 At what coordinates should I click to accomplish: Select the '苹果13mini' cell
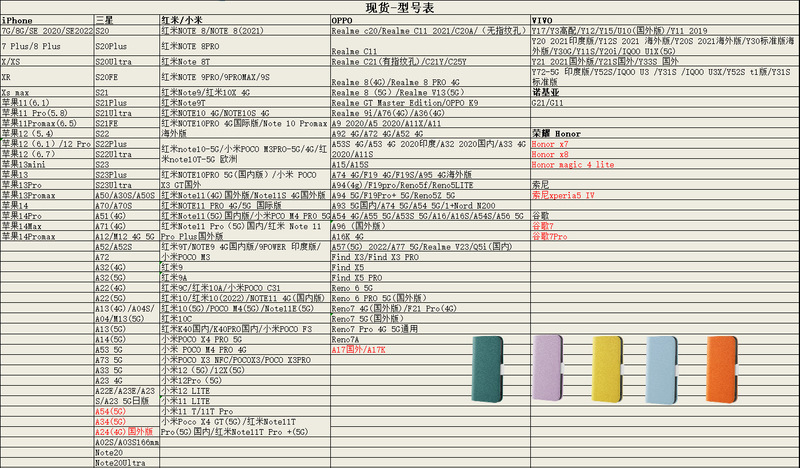[47, 164]
